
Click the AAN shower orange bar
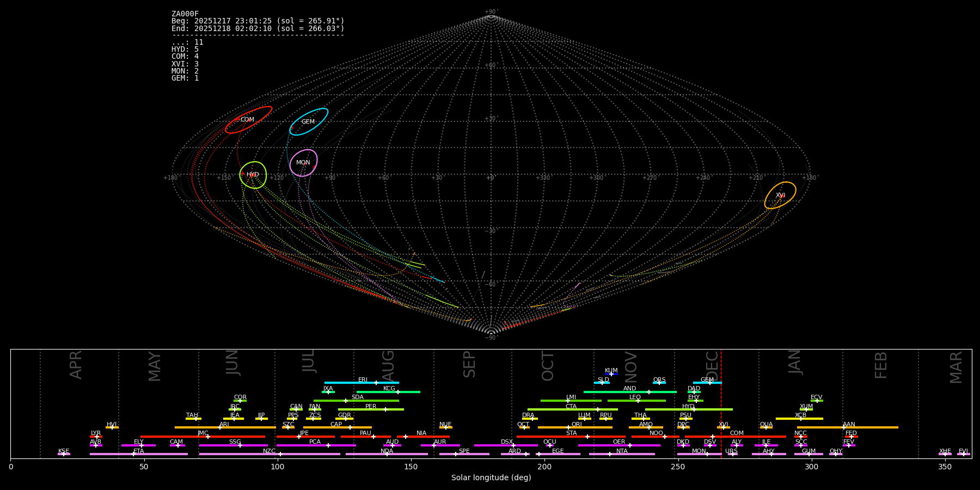click(x=847, y=427)
